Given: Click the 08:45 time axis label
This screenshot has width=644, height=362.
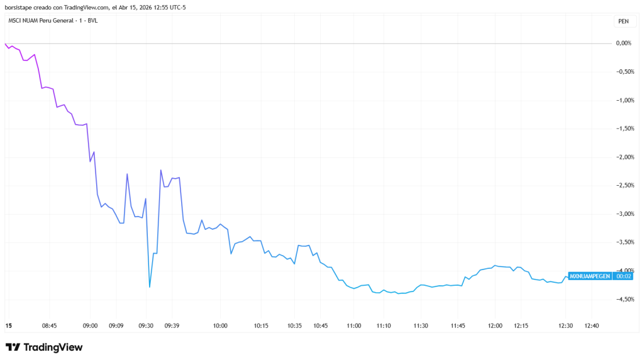Looking at the screenshot, I should pyautogui.click(x=49, y=325).
